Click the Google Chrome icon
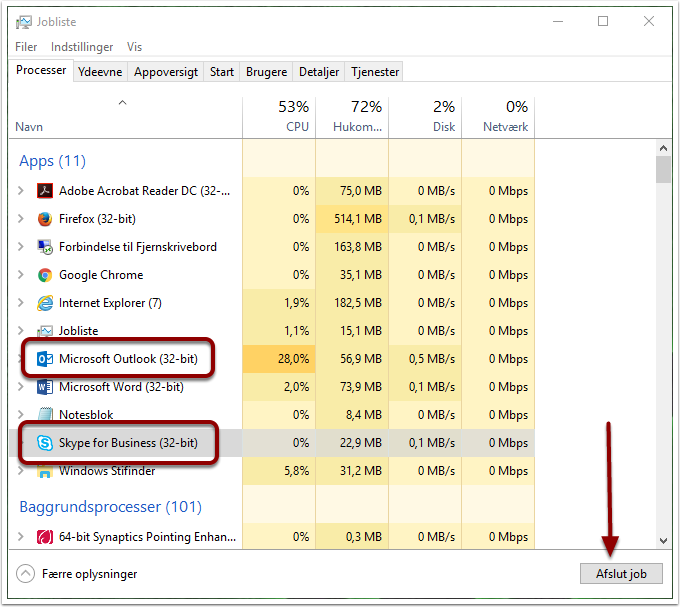Screen dimensions: 680x607 pos(45,275)
